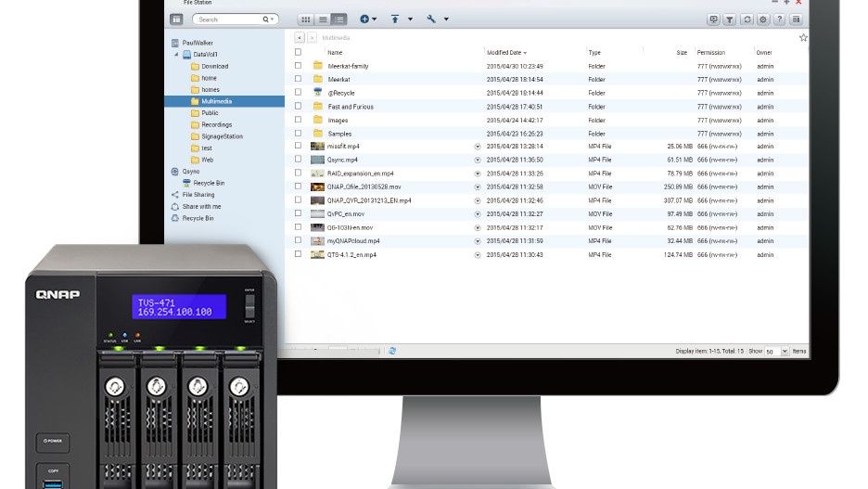The height and width of the screenshot is (489, 868).
Task: Click the wrench Tools icon
Action: [x=431, y=19]
